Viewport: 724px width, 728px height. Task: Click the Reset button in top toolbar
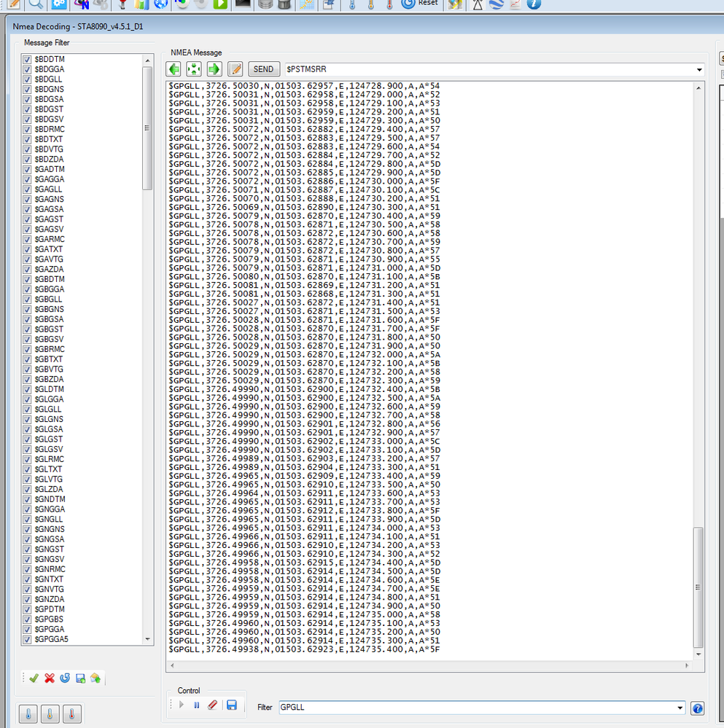pos(420,4)
